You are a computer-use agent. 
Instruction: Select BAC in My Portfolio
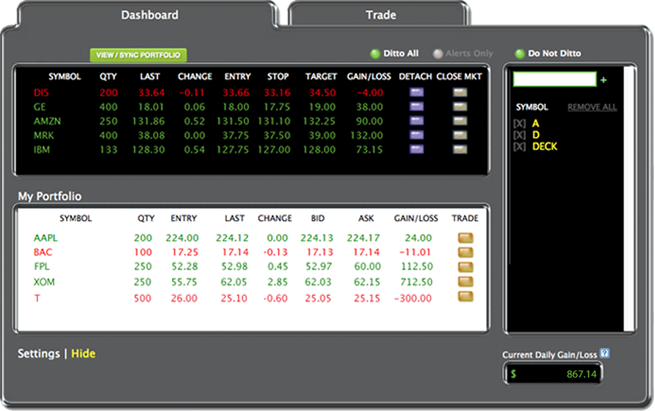[43, 252]
